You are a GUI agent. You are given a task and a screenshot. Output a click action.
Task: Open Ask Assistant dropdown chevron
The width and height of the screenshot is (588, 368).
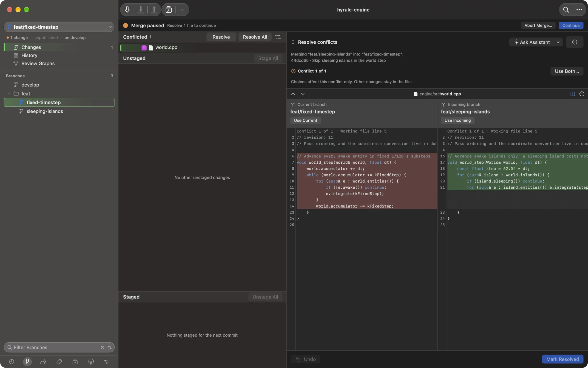click(558, 42)
